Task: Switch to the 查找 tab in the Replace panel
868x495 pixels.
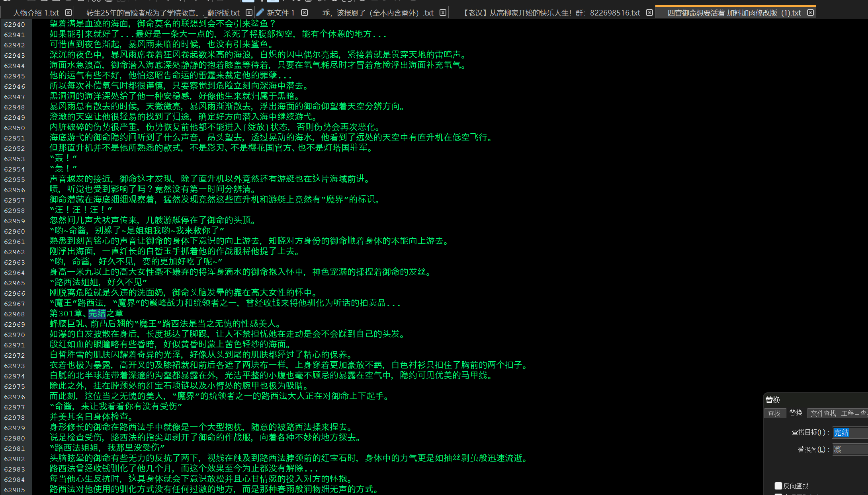Action: pos(775,413)
